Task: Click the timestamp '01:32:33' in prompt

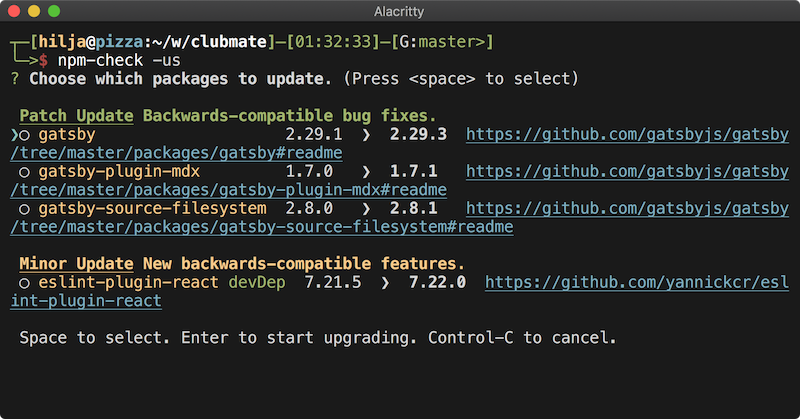Action: [x=333, y=42]
